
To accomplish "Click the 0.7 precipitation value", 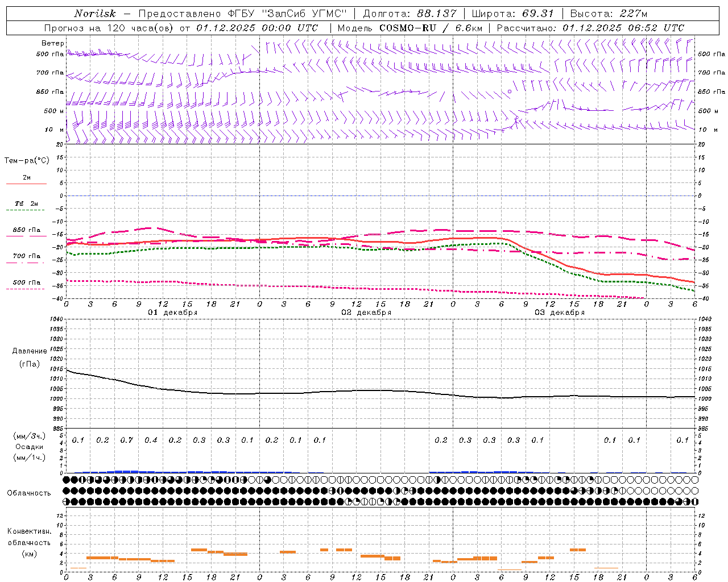I will click(x=126, y=440).
